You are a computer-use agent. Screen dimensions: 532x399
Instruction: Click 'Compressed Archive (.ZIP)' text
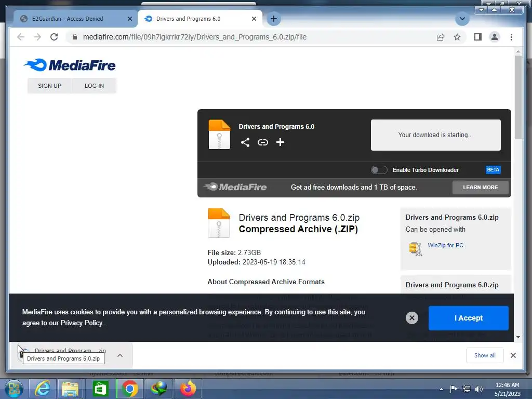click(298, 229)
